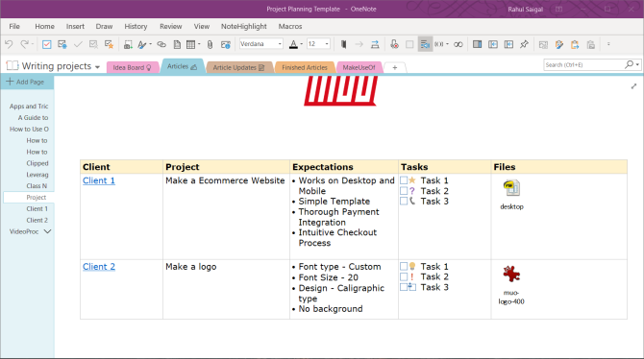Expand the Writing projects notebook dropdown
This screenshot has height=359, width=644.
coord(97,67)
